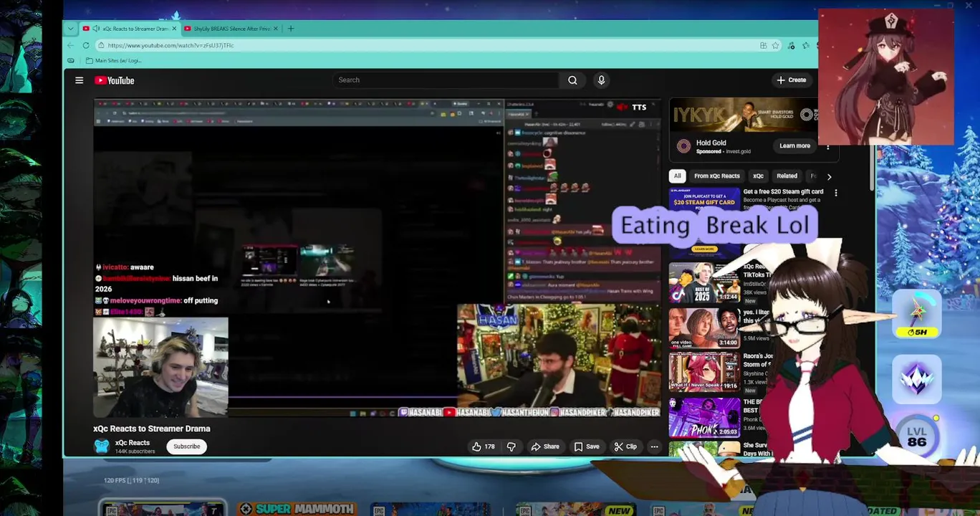980x516 pixels.
Task: Clip the video with scissors button
Action: 625,446
